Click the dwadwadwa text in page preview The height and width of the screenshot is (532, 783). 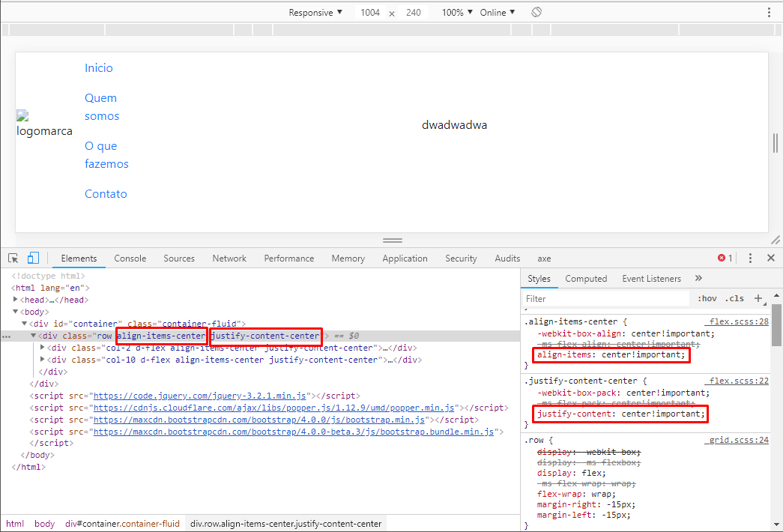coord(454,125)
